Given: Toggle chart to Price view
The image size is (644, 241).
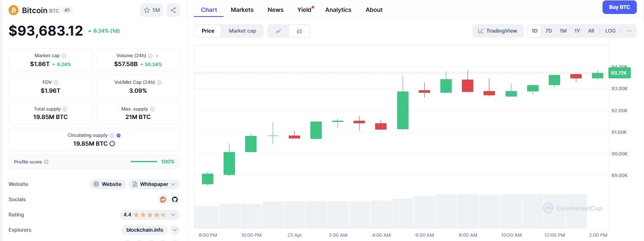Looking at the screenshot, I should tap(208, 31).
